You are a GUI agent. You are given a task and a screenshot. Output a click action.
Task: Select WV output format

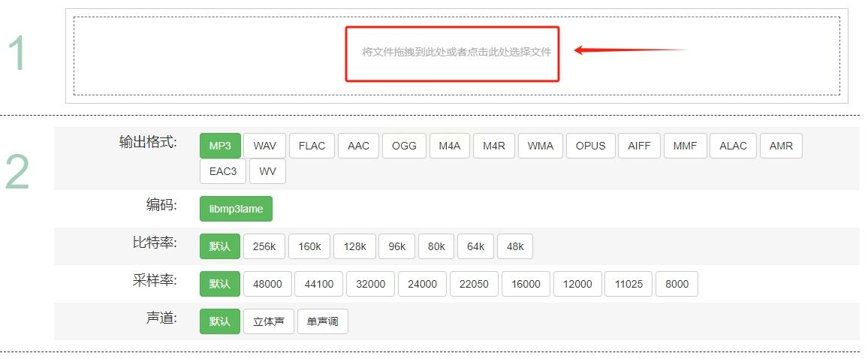click(x=267, y=171)
